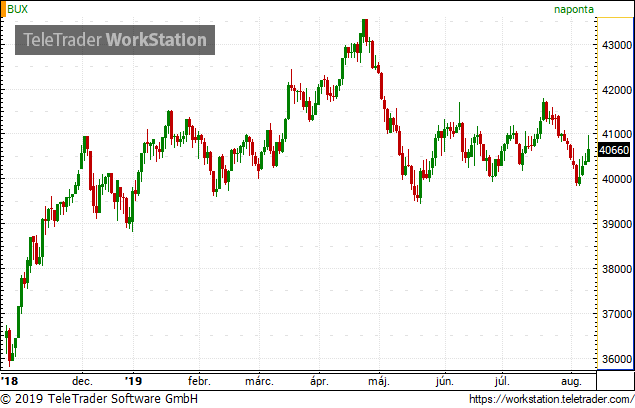Click the '19 year label on time axis

[133, 381]
